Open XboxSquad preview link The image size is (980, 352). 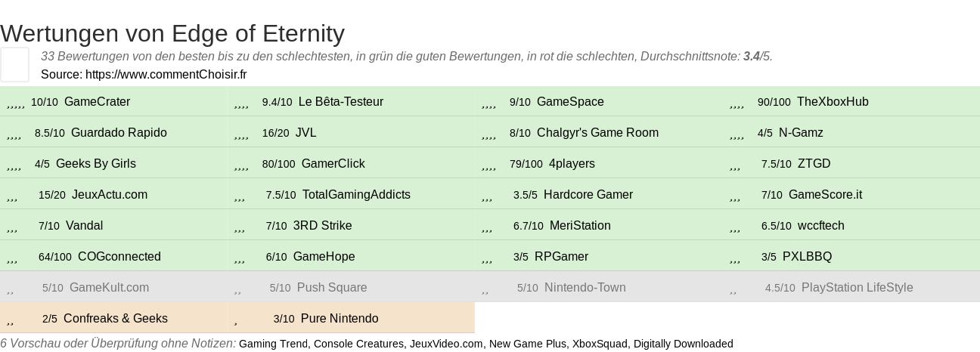pyautogui.click(x=599, y=344)
